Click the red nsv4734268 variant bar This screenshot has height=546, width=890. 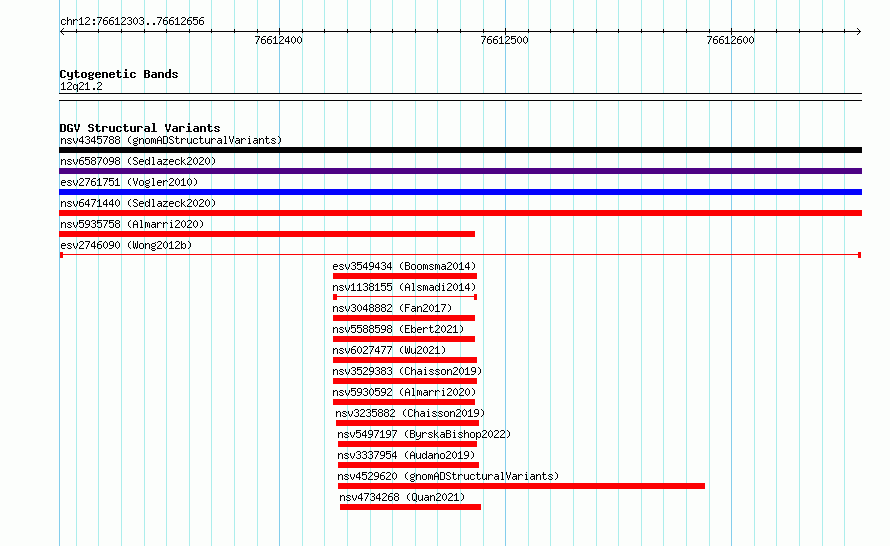pyautogui.click(x=410, y=507)
